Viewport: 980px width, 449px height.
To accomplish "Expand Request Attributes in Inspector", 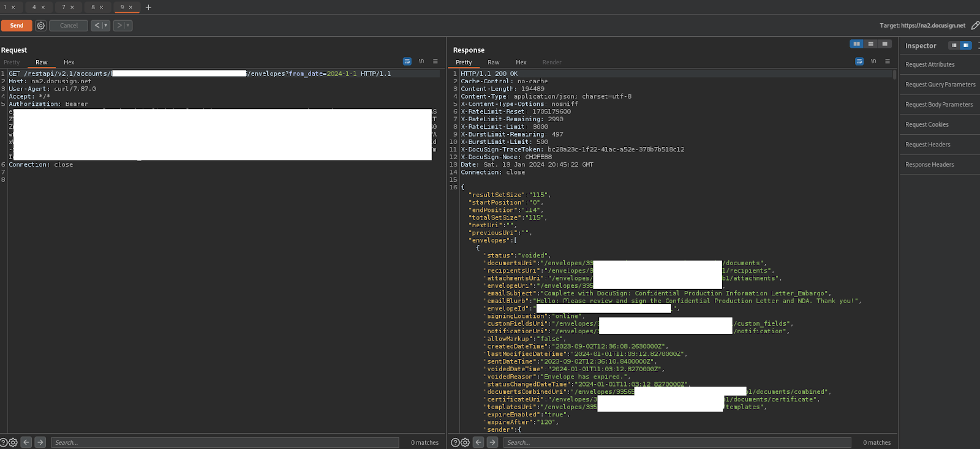I will point(940,64).
